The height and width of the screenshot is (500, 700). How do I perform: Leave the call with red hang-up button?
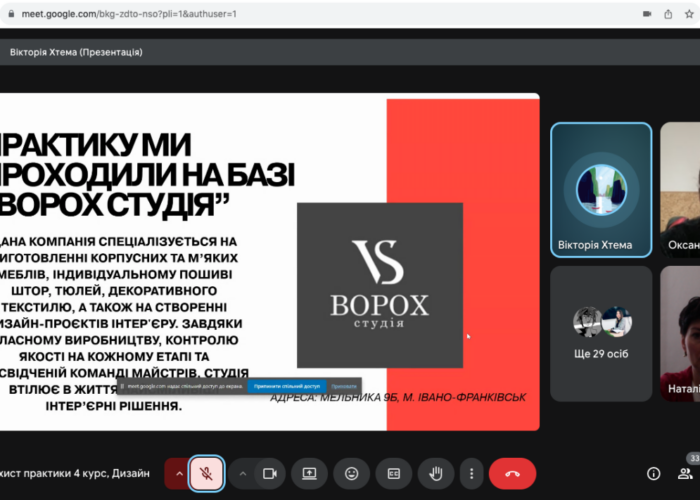(x=512, y=473)
